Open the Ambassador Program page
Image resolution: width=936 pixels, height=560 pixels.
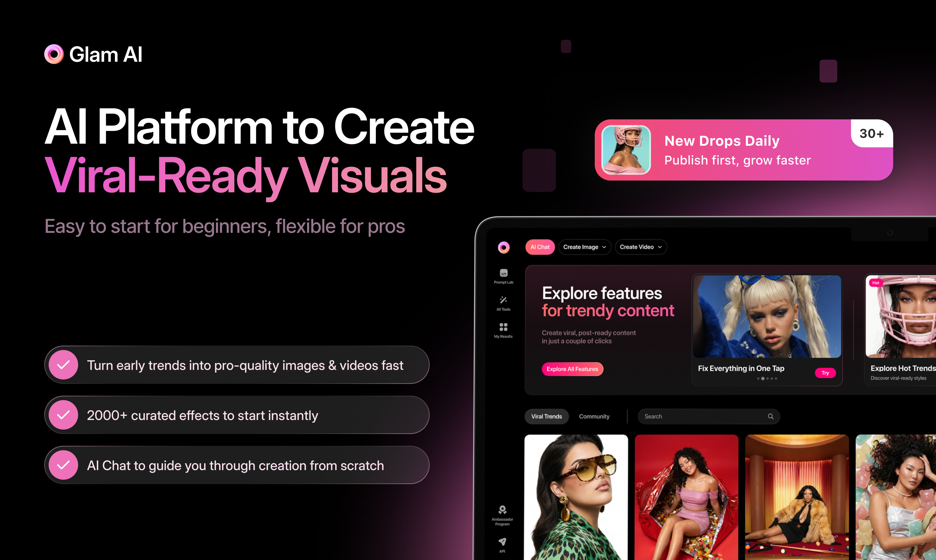pyautogui.click(x=502, y=512)
